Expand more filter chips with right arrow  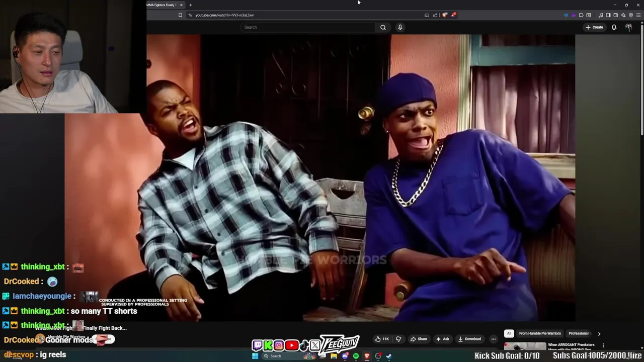tap(599, 333)
